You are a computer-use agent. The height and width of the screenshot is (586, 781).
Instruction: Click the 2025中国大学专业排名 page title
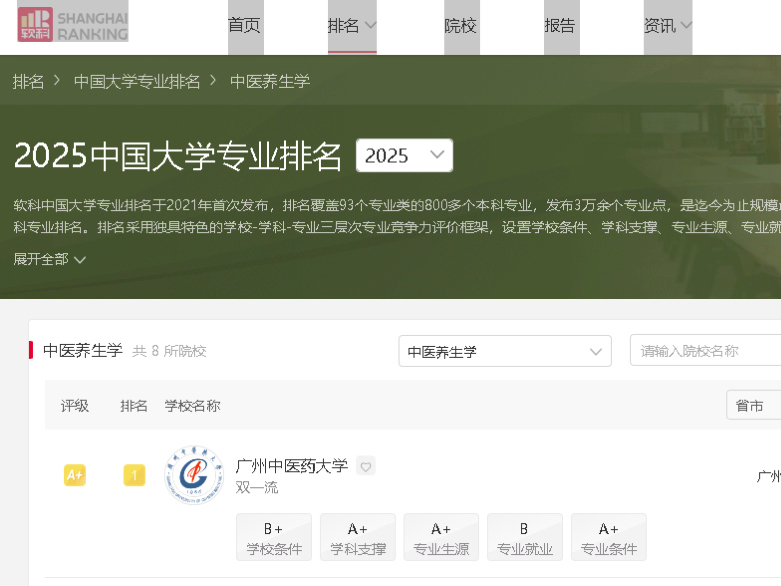178,156
